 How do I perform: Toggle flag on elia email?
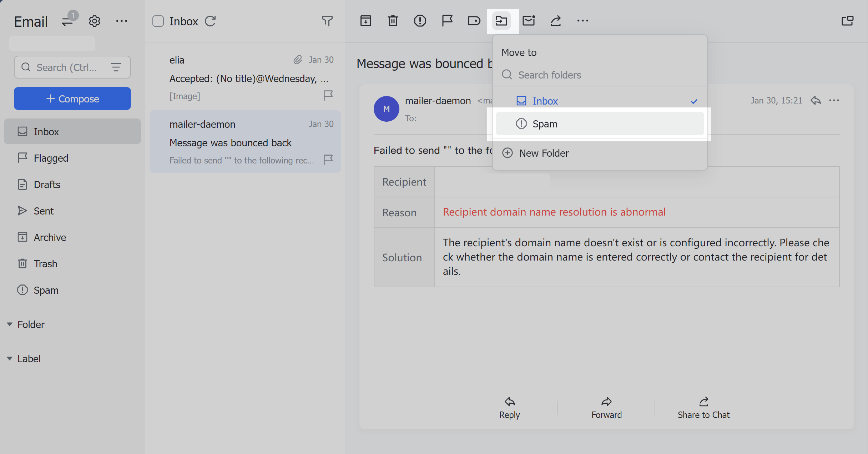pyautogui.click(x=329, y=96)
